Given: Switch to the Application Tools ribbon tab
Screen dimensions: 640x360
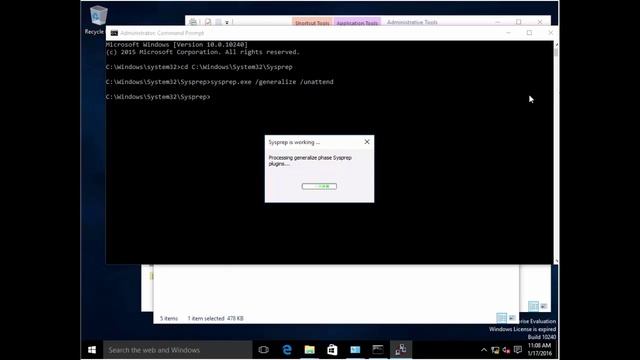Looking at the screenshot, I should coord(357,23).
